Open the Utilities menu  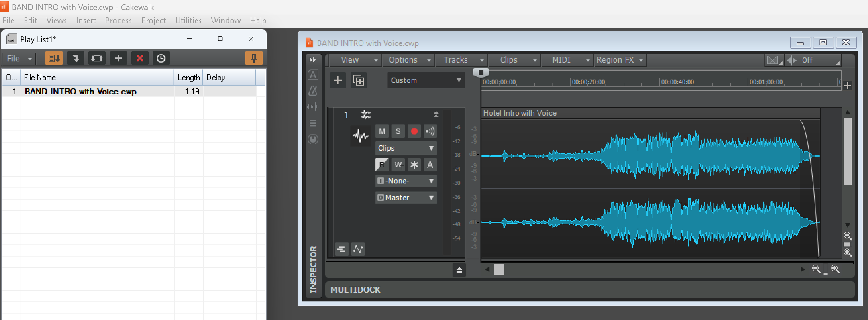188,21
